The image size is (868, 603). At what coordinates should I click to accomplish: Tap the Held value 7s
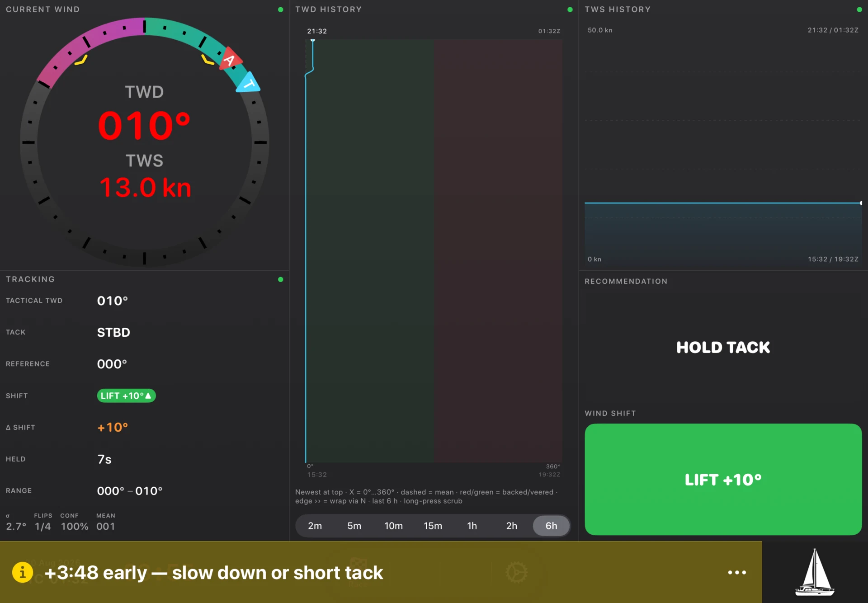click(x=104, y=459)
